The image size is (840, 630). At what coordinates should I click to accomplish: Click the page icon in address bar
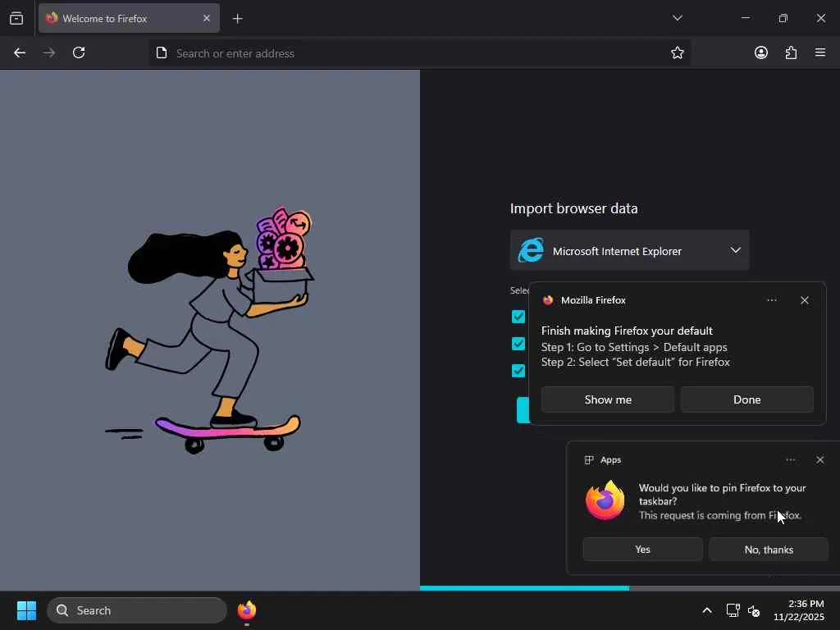pos(162,52)
